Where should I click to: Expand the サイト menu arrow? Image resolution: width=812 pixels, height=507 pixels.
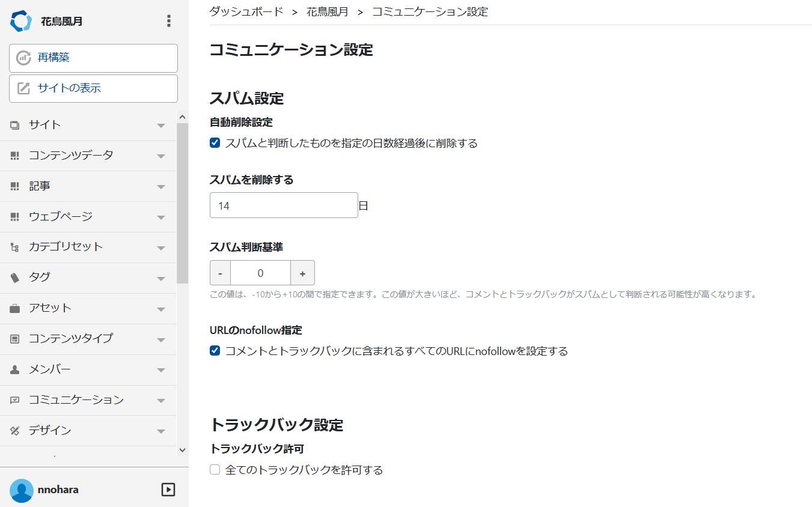tap(160, 126)
